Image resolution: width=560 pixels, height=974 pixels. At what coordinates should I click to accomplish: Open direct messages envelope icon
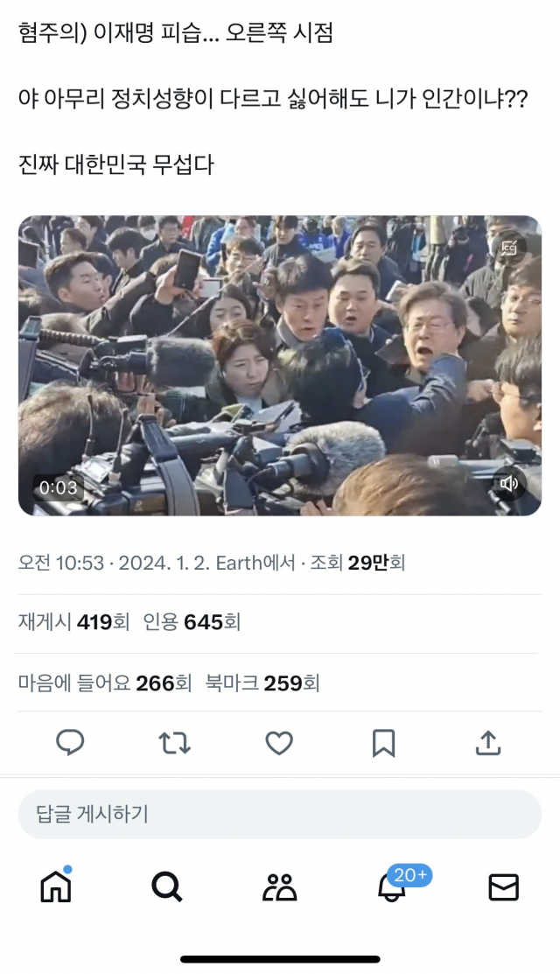click(503, 887)
